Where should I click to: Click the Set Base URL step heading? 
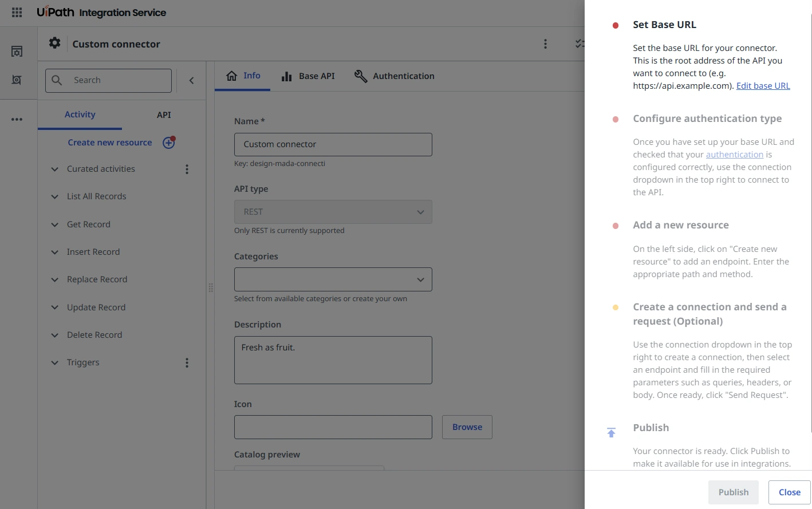coord(664,25)
